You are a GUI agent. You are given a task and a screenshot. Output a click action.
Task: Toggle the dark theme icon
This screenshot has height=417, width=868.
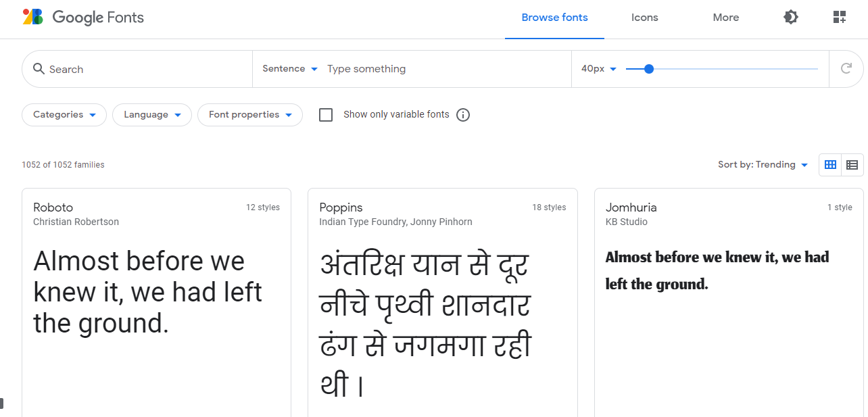tap(791, 18)
